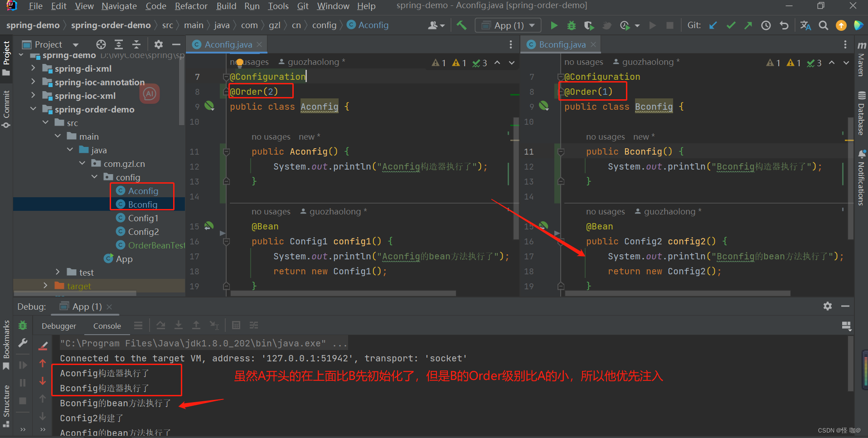Open the Bookmarks tool window
868x438 pixels.
click(6, 345)
